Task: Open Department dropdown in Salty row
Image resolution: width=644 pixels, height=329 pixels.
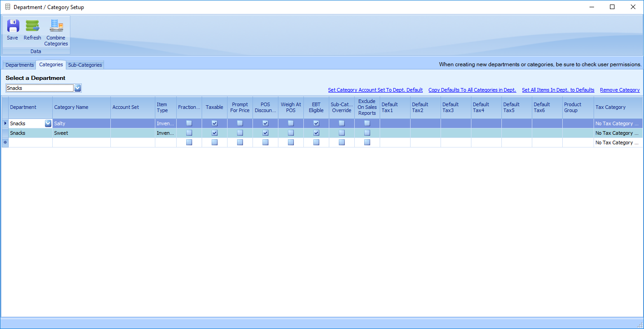Action: pyautogui.click(x=48, y=123)
